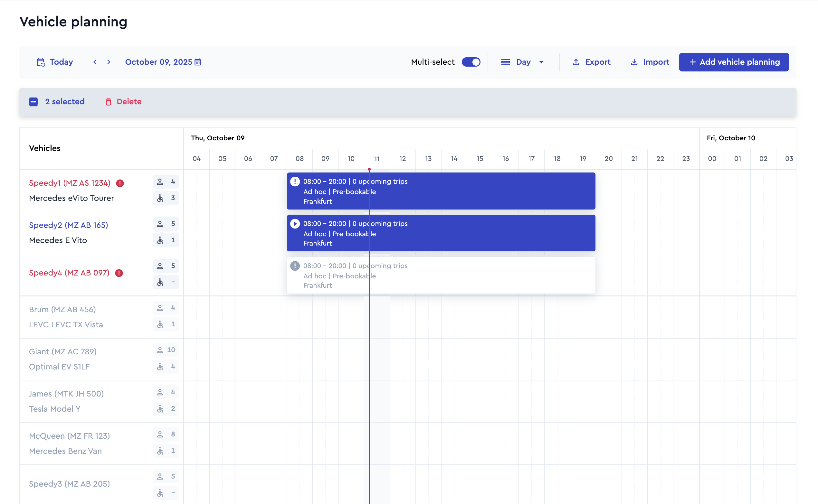This screenshot has height=504, width=818.
Task: Uncheck the 2 selected checkbox
Action: tap(33, 102)
